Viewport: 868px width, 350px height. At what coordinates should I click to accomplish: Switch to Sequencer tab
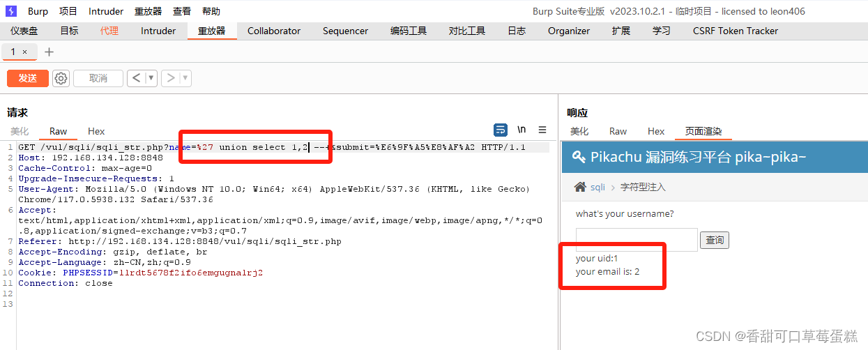(345, 31)
